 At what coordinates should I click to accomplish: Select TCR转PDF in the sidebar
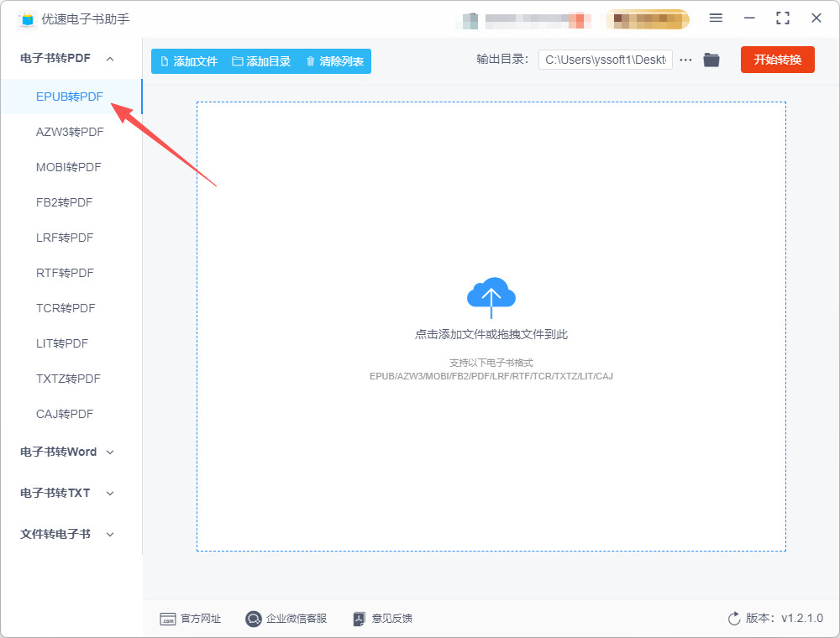[x=66, y=308]
